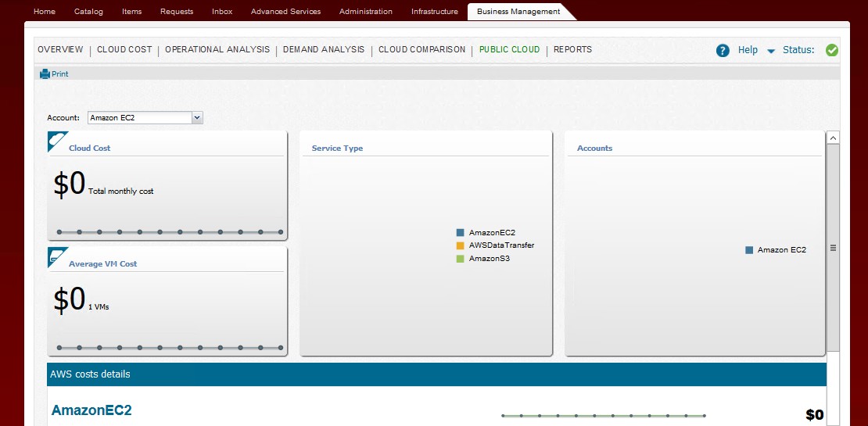Navigate to the Reports section
The width and height of the screenshot is (868, 426).
(x=572, y=50)
